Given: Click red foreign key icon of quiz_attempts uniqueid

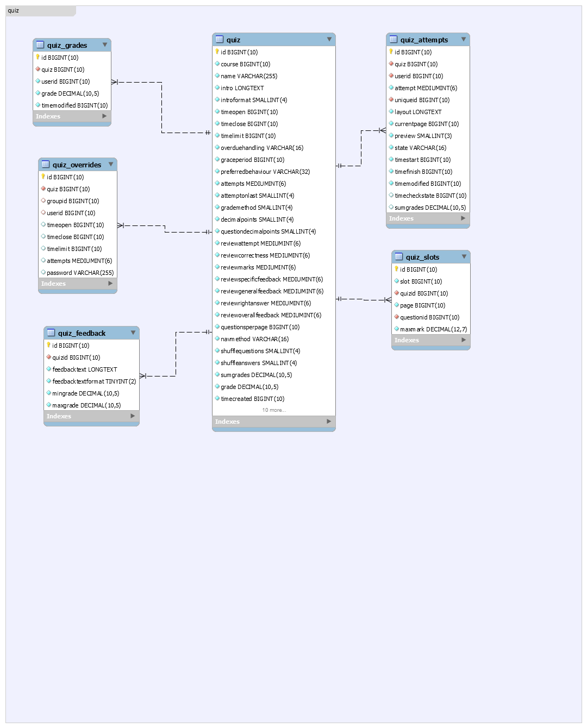Looking at the screenshot, I should [x=391, y=99].
